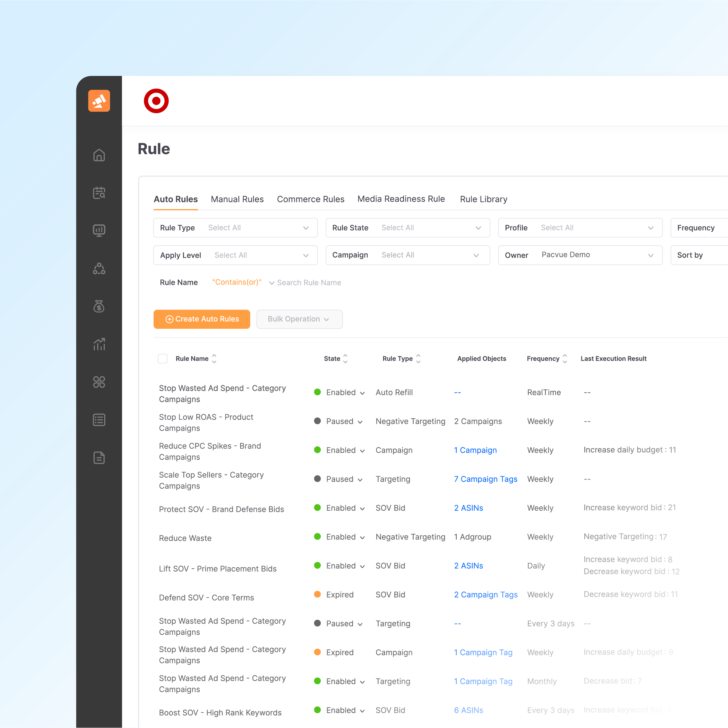The width and height of the screenshot is (728, 728).
Task: Click the orange Pacvue logo icon
Action: pyautogui.click(x=99, y=101)
